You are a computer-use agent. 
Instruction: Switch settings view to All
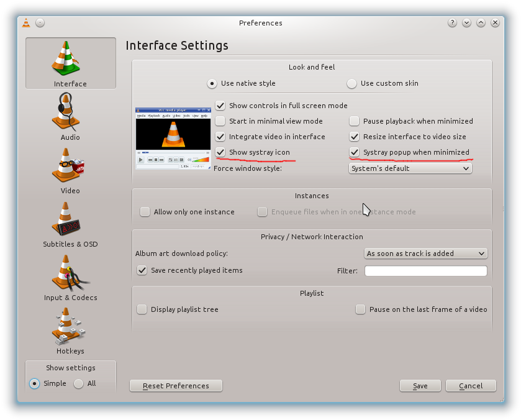pyautogui.click(x=79, y=383)
